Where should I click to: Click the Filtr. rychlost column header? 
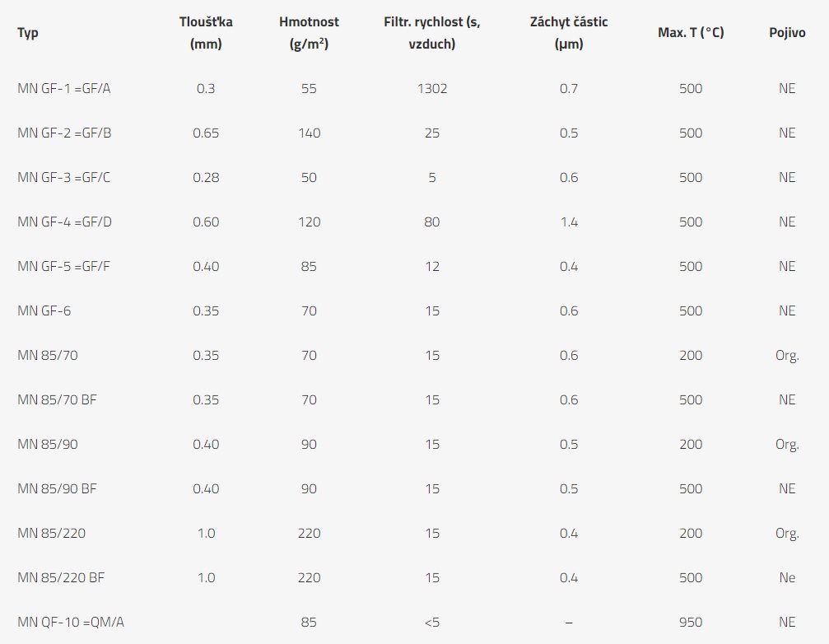pos(432,33)
